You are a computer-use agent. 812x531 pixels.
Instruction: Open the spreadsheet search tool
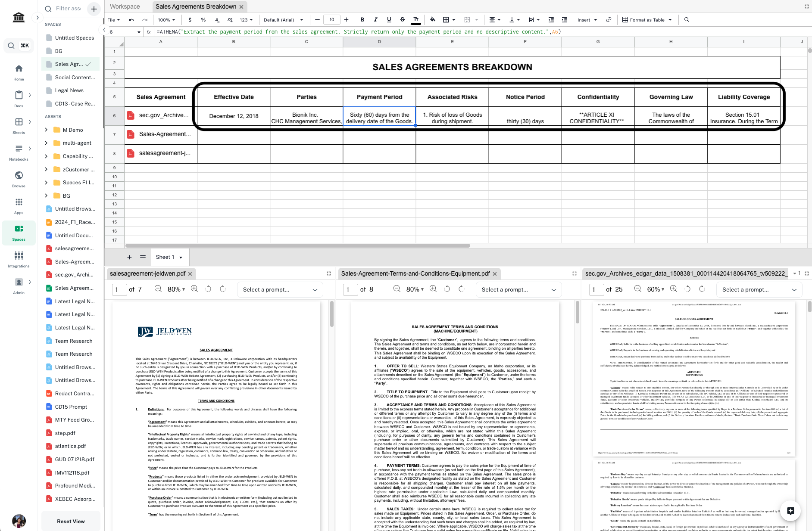tap(687, 20)
